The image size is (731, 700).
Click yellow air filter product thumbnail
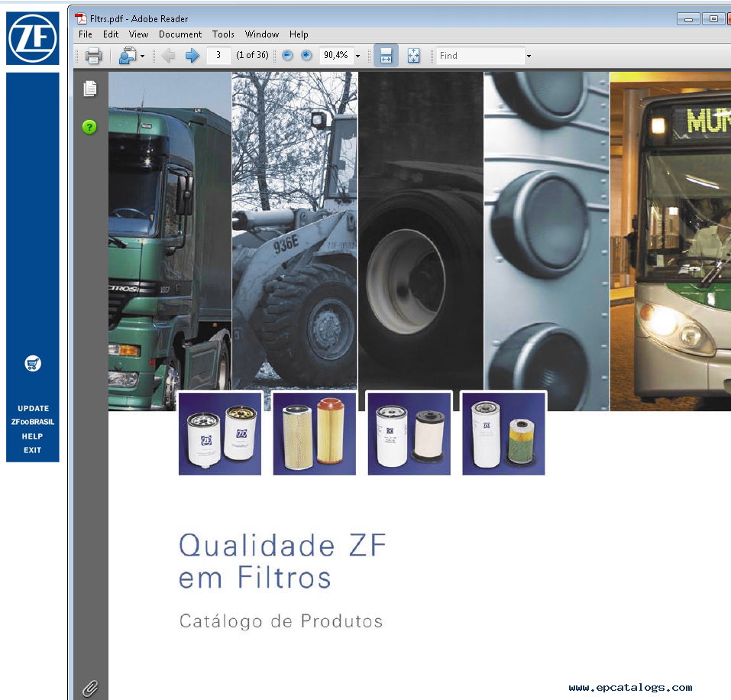pyautogui.click(x=314, y=433)
